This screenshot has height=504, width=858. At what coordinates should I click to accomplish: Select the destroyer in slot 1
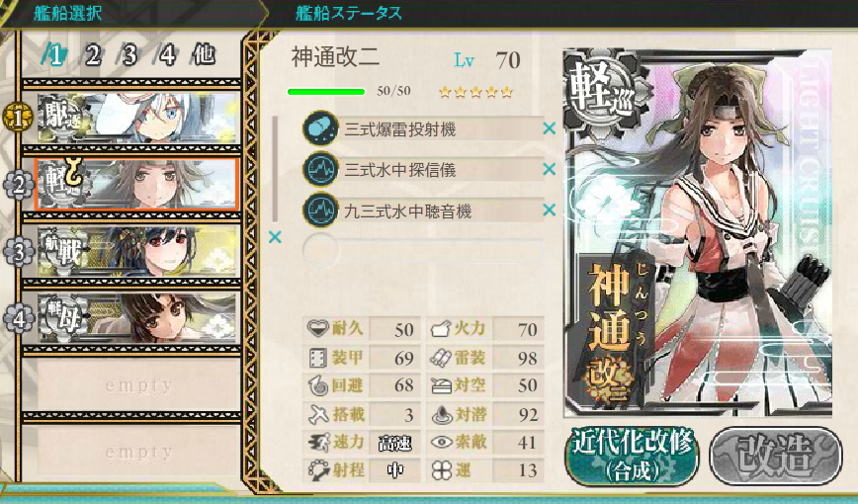[138, 118]
